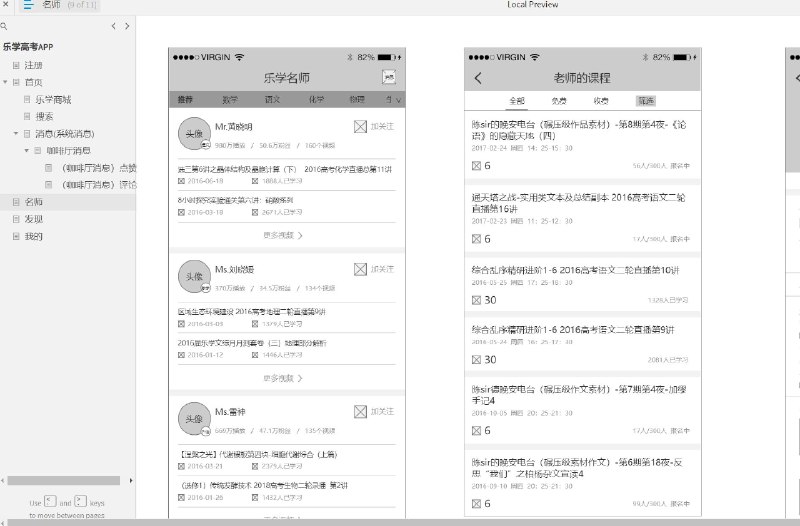This screenshot has width=800, height=526.
Task: Click the sidebar horizontal scrollbar
Action: 64,481
